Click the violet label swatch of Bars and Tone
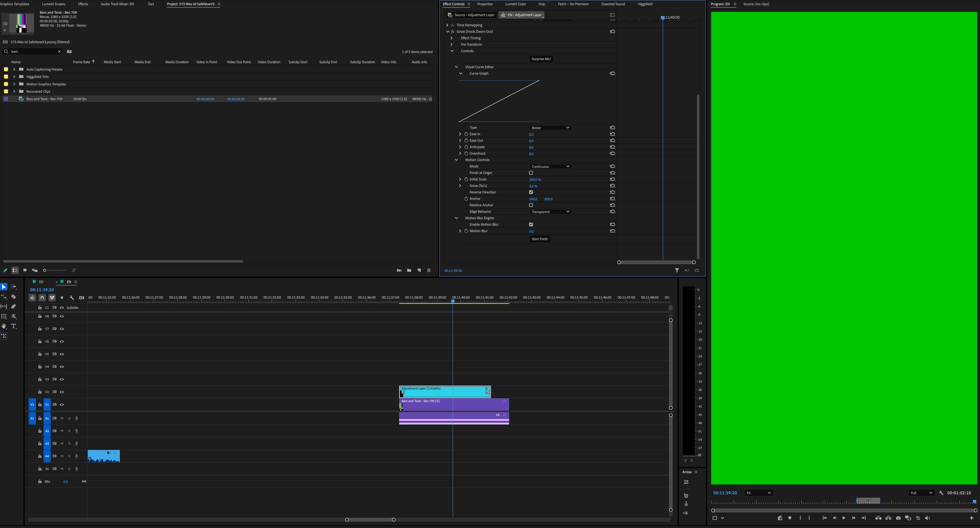980x528 pixels. [x=6, y=99]
